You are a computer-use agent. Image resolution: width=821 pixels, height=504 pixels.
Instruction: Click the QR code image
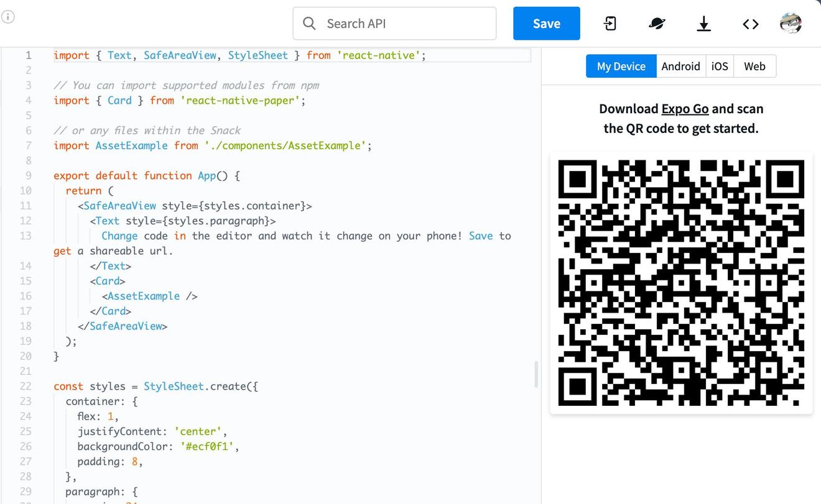click(x=681, y=283)
